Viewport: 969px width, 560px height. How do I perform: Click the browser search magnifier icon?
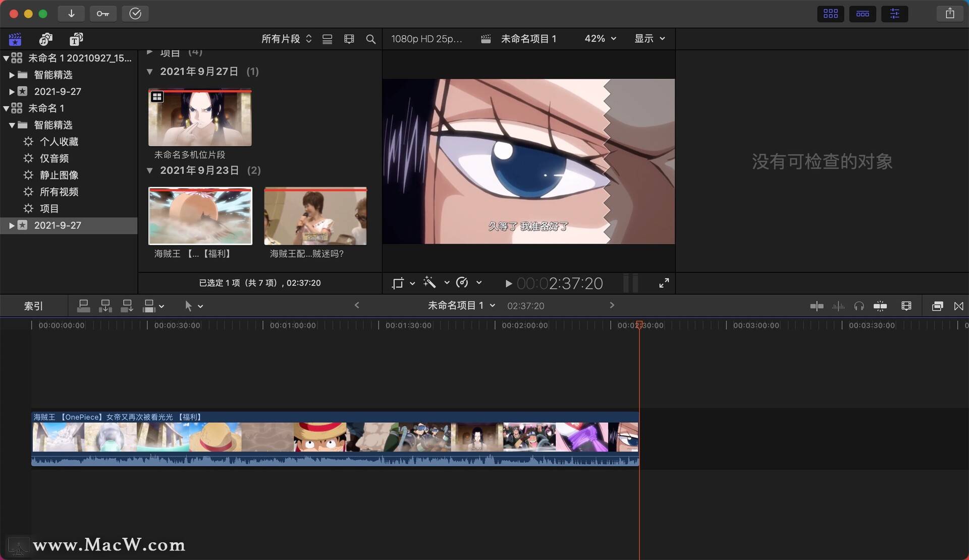[370, 39]
